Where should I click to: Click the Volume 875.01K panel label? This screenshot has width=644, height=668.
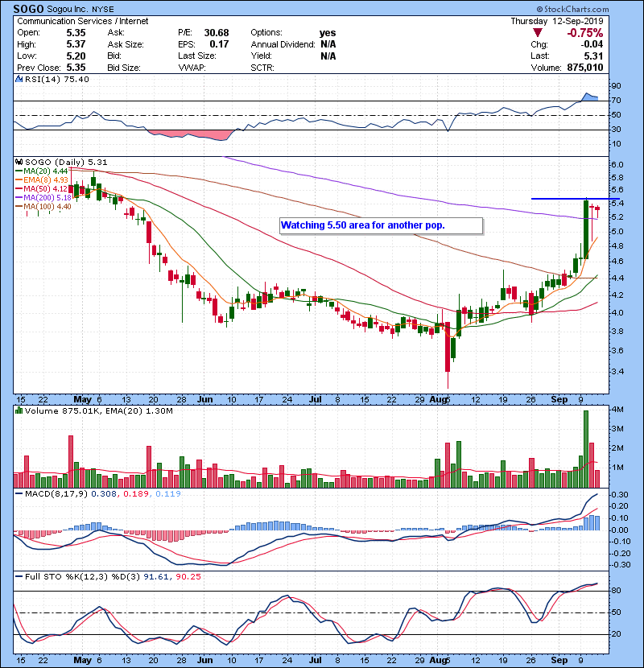tap(62, 411)
